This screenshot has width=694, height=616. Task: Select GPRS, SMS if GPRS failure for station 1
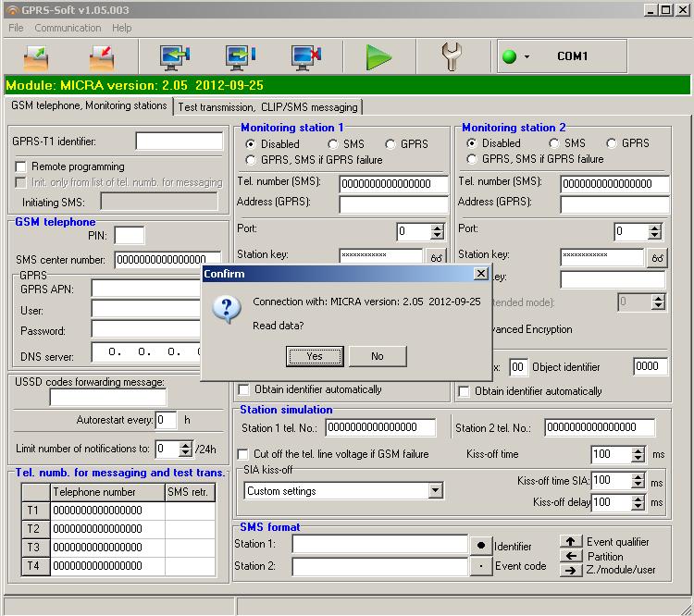(x=251, y=160)
